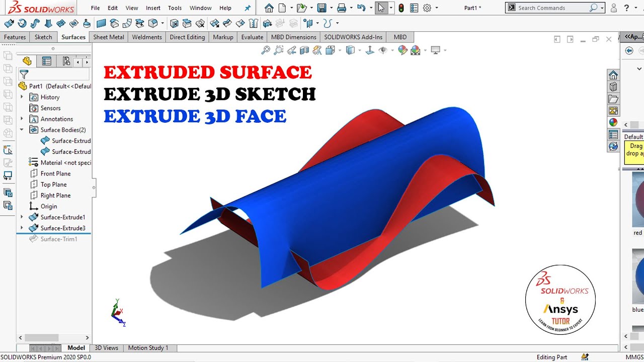
Task: Open the FeatureManager design tree tab
Action: pyautogui.click(x=27, y=61)
